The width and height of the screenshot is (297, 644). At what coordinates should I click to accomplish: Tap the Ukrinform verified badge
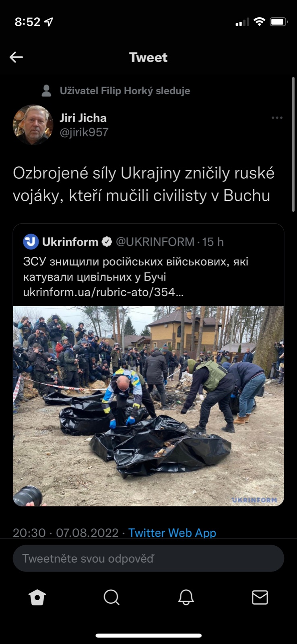(x=107, y=242)
